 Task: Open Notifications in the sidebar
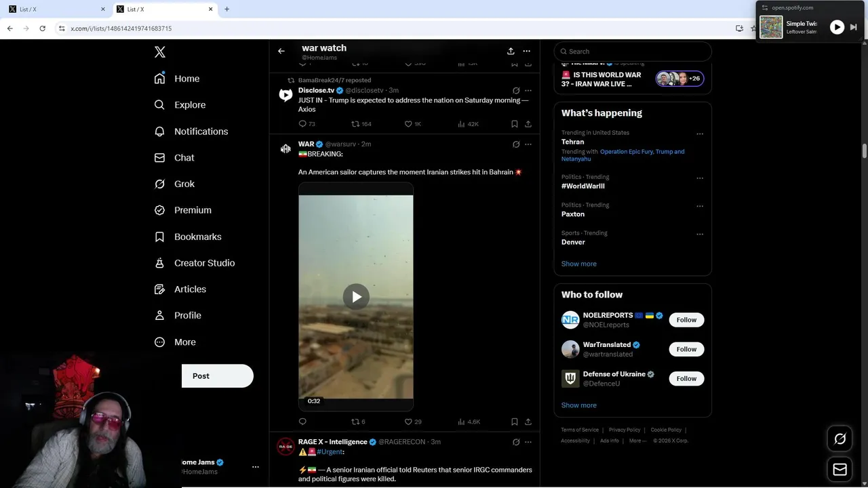click(191, 131)
